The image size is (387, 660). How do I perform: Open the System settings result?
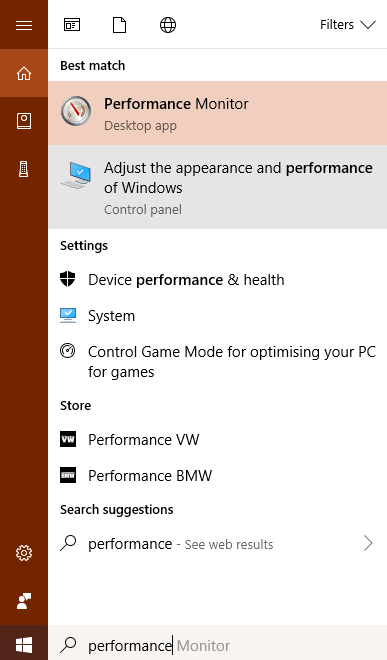218,316
